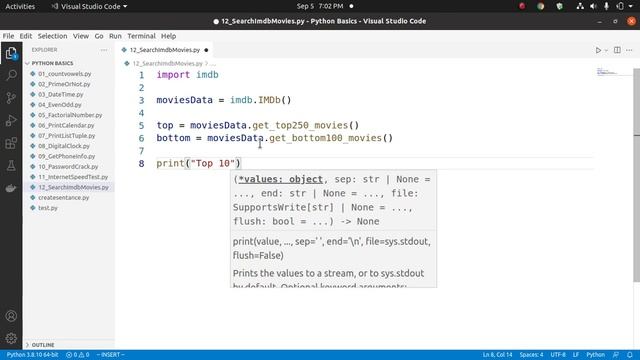The image size is (640, 360).
Task: Open 04_EvenOdd.py file
Action: click(60, 105)
